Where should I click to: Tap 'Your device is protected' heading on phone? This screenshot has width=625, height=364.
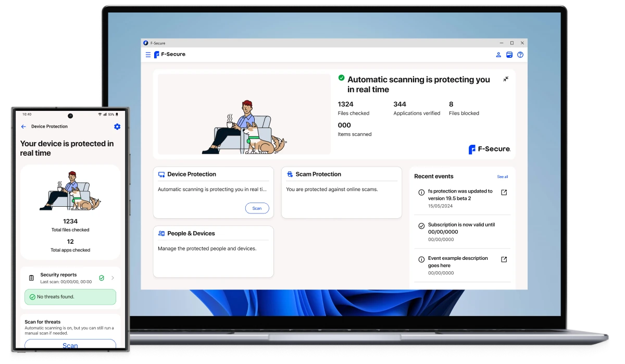pyautogui.click(x=67, y=148)
